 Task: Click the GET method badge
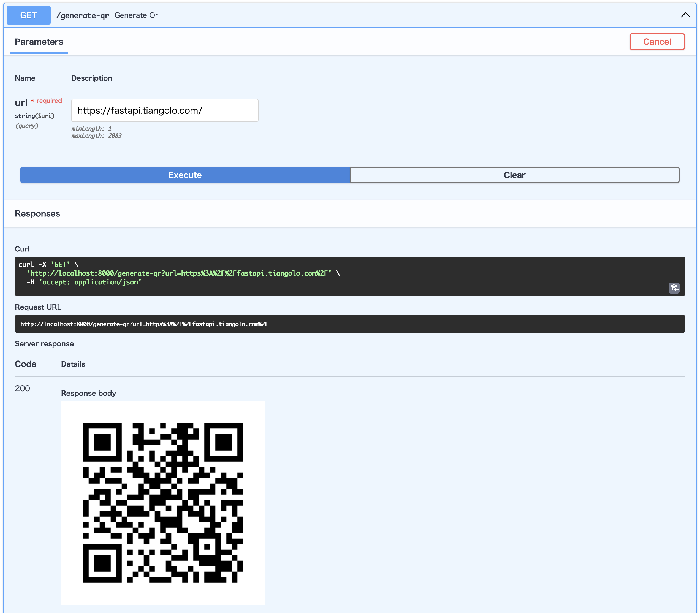(x=28, y=15)
